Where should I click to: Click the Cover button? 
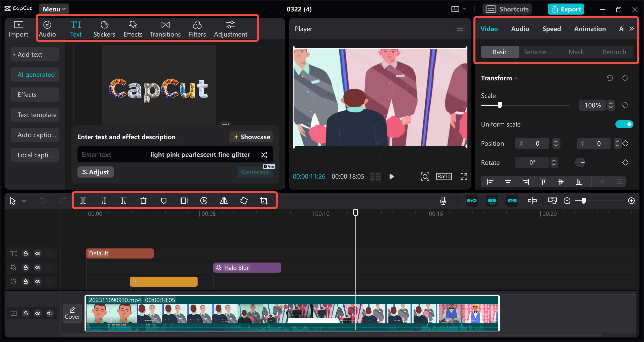[x=72, y=313]
